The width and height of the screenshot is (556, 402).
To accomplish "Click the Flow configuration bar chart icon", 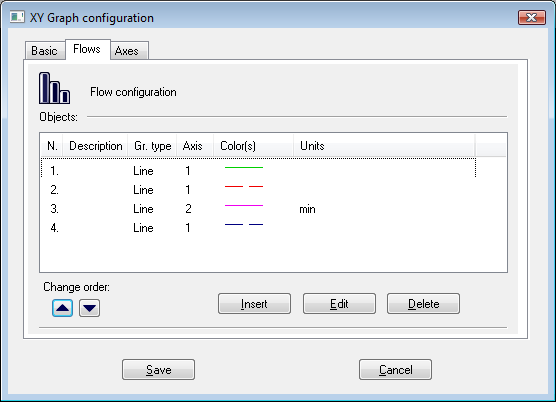I will (54, 88).
